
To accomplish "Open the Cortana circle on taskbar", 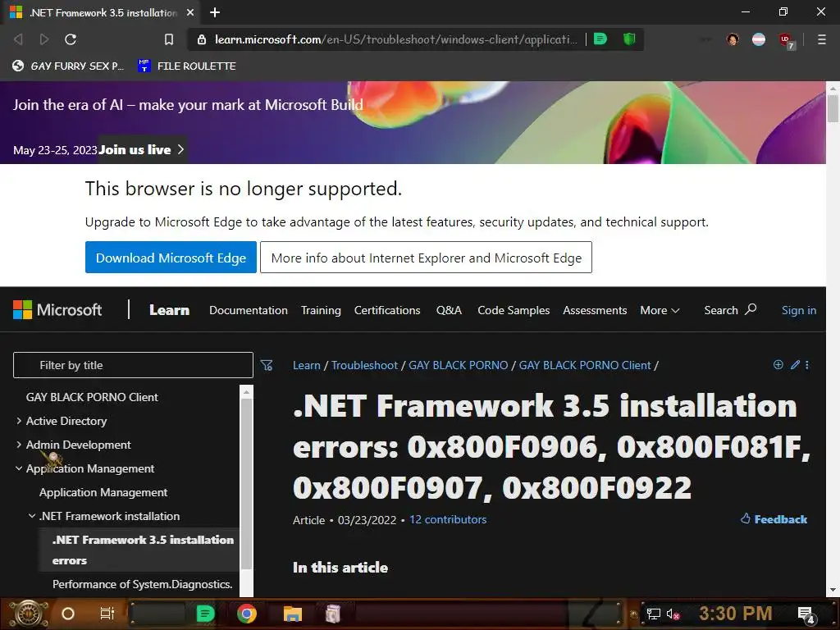I will tap(68, 614).
